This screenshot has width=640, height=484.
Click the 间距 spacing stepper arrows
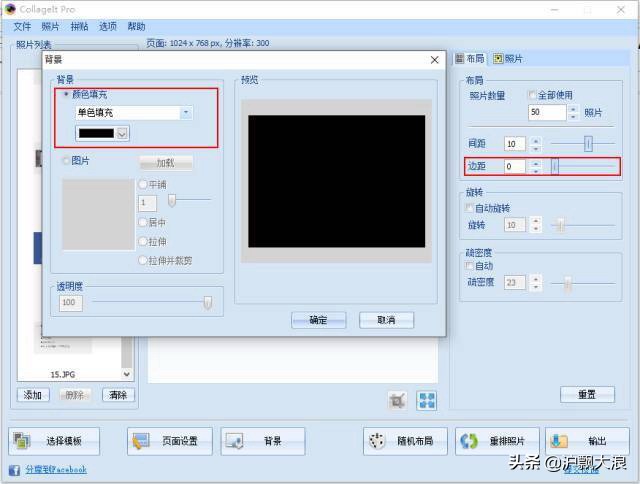[536, 144]
